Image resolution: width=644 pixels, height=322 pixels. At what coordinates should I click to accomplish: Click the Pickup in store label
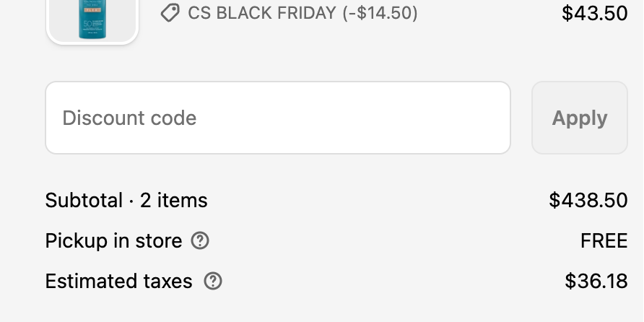113,240
